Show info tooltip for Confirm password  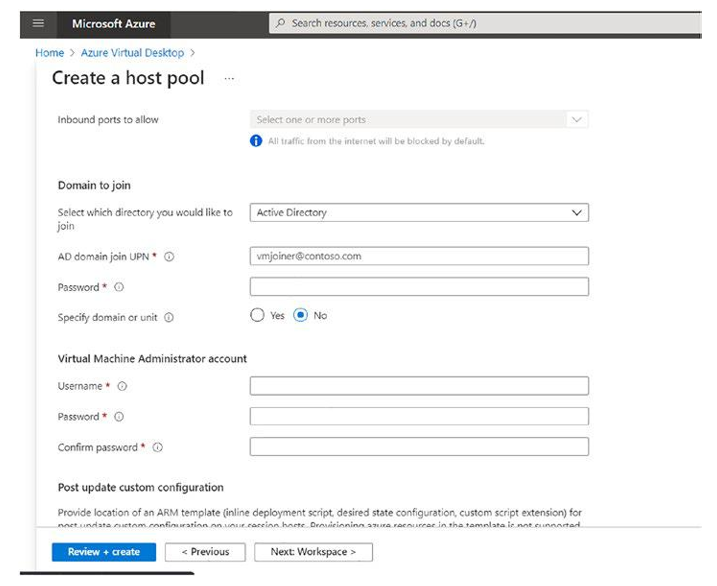157,447
